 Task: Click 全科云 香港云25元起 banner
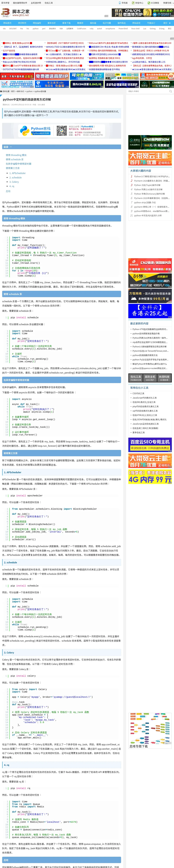pyautogui.click(x=150, y=311)
